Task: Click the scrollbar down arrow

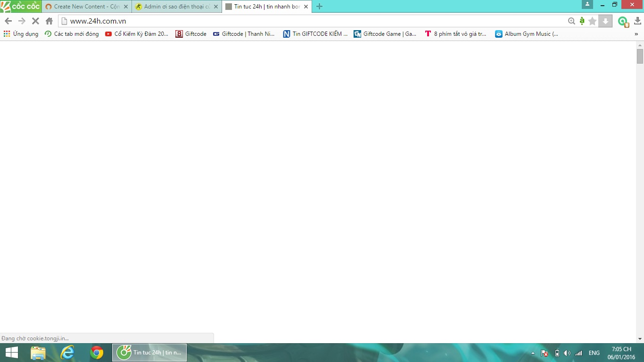Action: [x=640, y=339]
